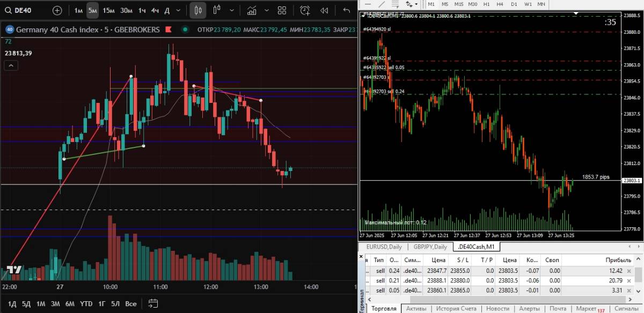Open the layout templates grid icon

pyautogui.click(x=282, y=10)
